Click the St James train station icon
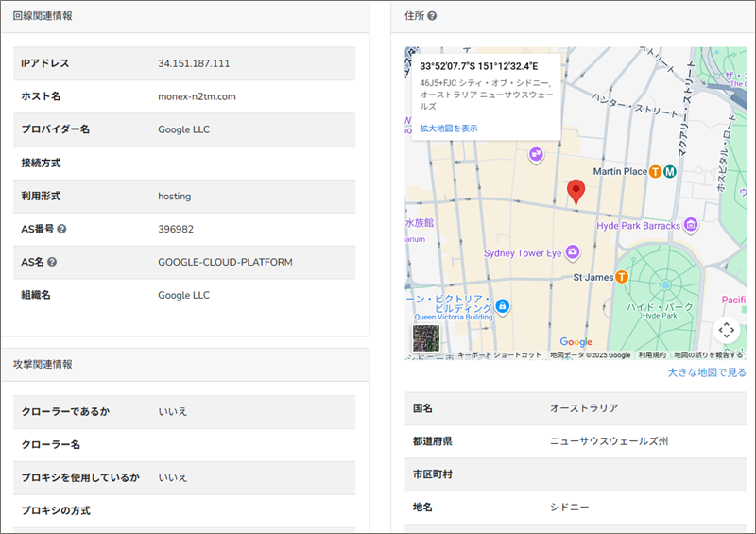This screenshot has height=534, width=756. click(622, 277)
